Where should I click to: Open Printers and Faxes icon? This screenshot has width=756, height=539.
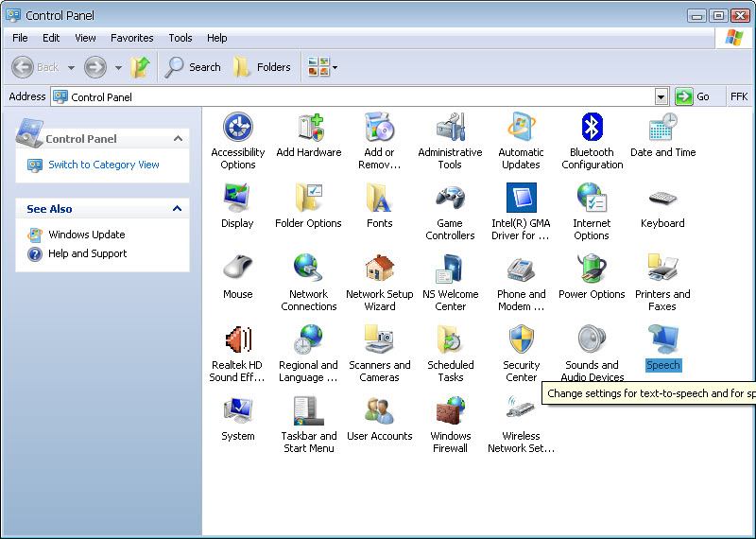(663, 269)
